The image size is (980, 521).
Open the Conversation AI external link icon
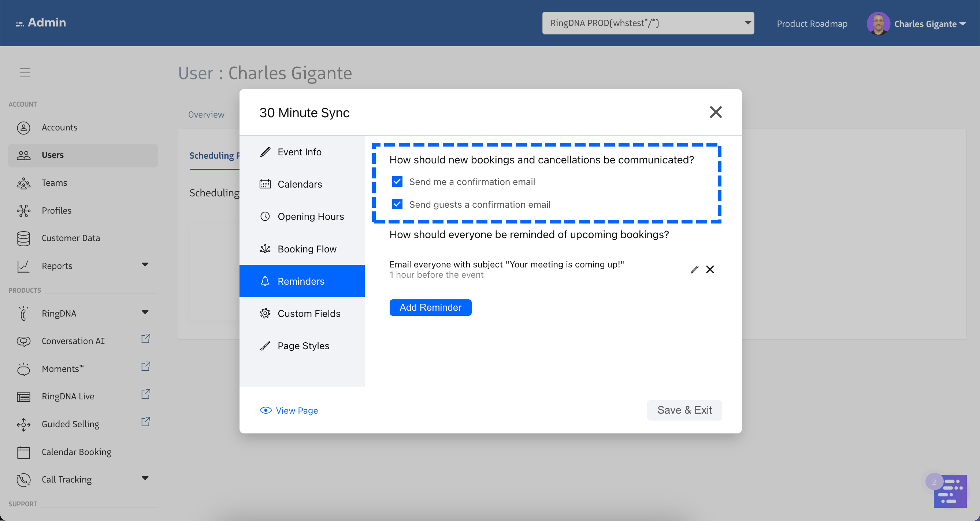click(146, 338)
